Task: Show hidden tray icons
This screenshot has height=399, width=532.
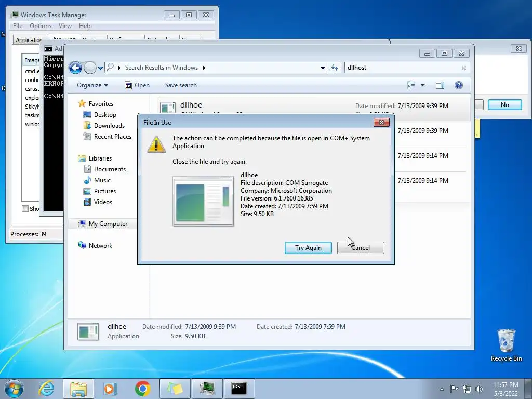Action: tap(442, 389)
